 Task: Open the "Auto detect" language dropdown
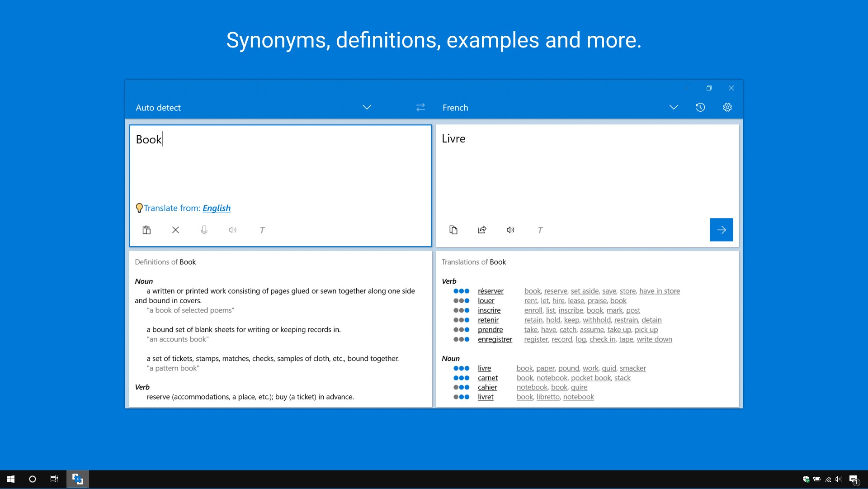pos(367,107)
